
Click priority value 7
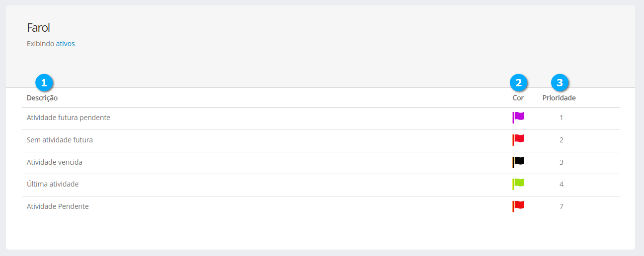click(562, 206)
